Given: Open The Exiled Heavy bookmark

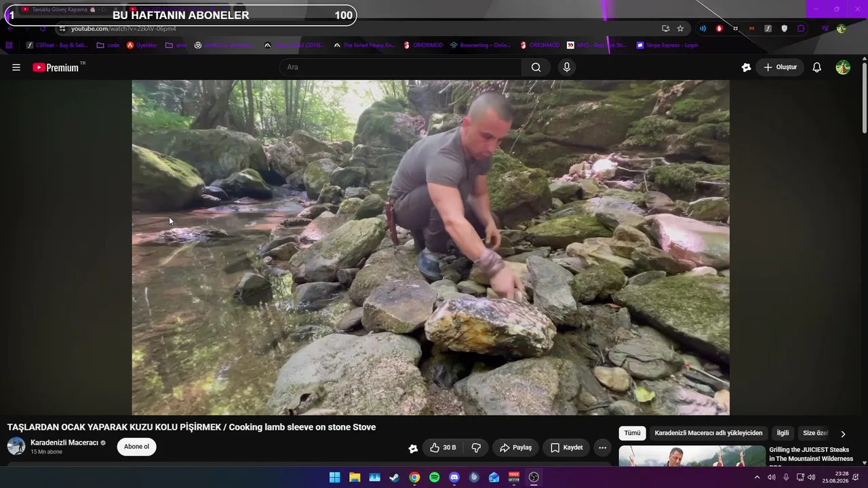Looking at the screenshot, I should pos(365,45).
